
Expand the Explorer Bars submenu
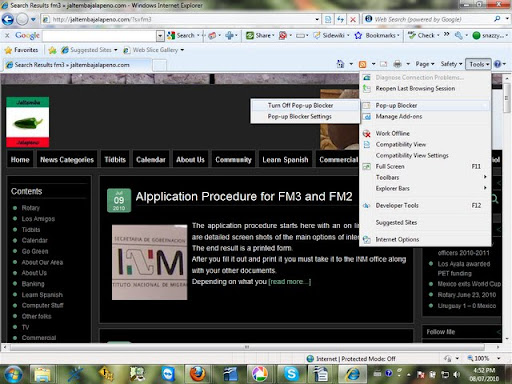(425, 188)
